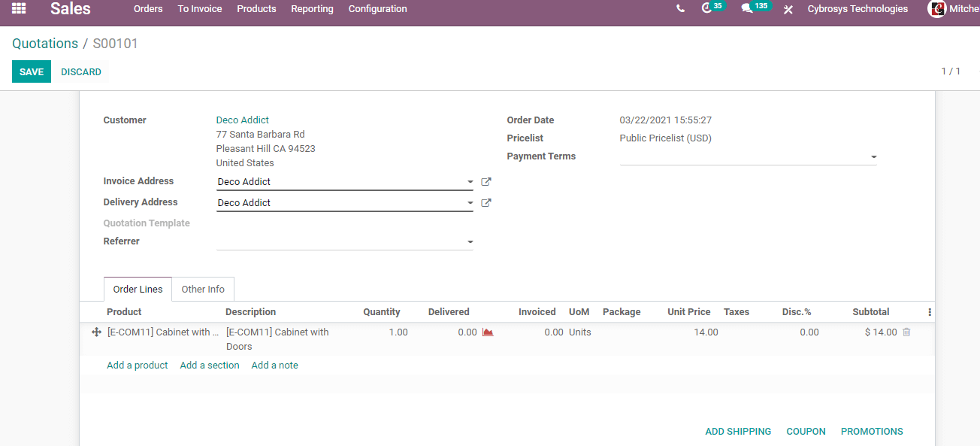Expand Invoice Address dropdown
The image size is (980, 446).
470,182
